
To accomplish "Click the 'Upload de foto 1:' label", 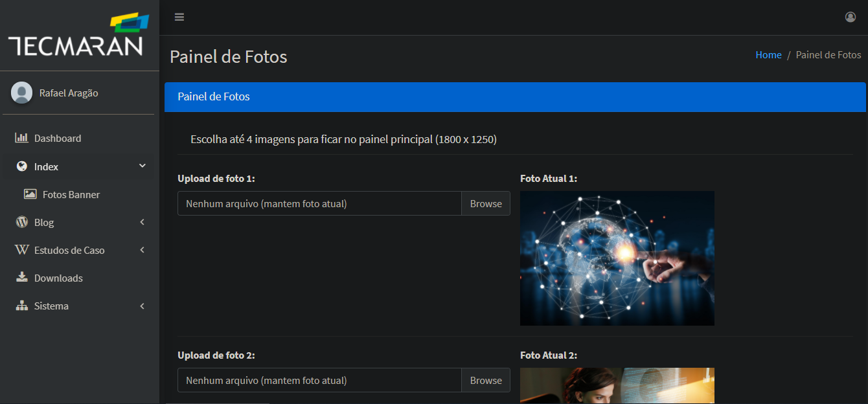I will pyautogui.click(x=216, y=179).
